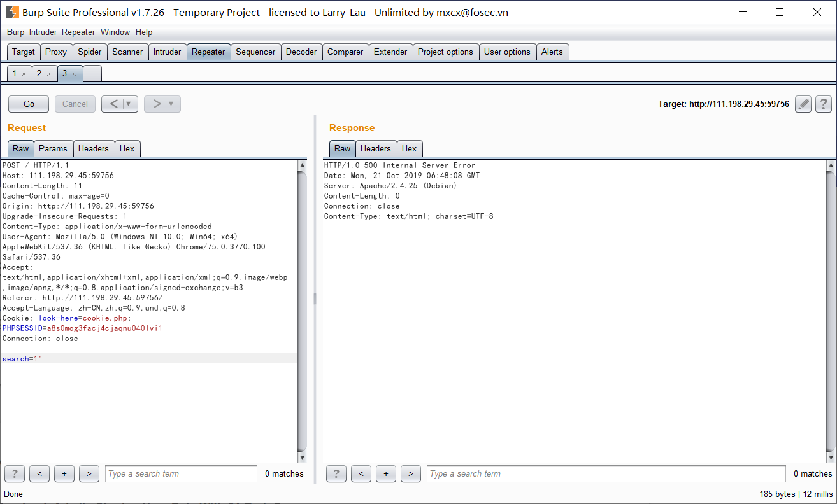Click the plus options button in Response search

pyautogui.click(x=386, y=473)
